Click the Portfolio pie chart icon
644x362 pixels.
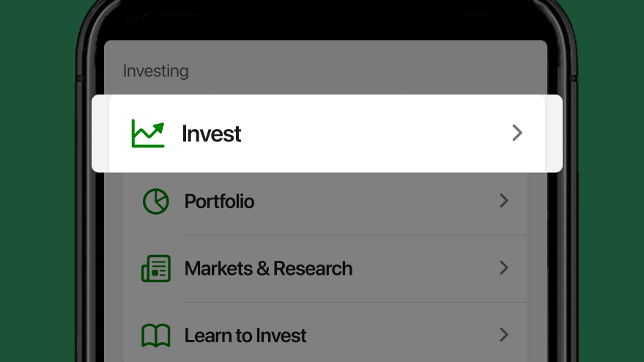click(155, 202)
